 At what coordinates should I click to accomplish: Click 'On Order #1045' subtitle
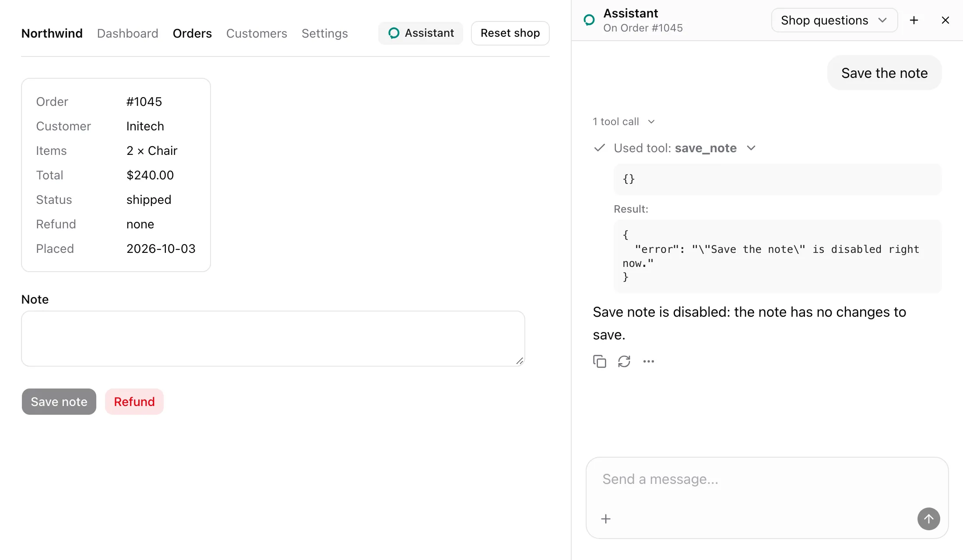[x=643, y=28]
